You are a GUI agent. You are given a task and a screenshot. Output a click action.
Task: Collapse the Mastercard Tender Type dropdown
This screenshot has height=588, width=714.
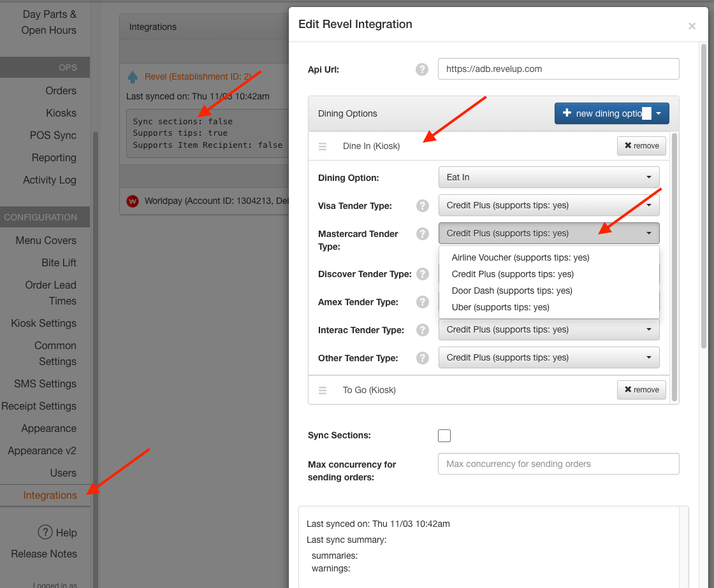coord(549,233)
